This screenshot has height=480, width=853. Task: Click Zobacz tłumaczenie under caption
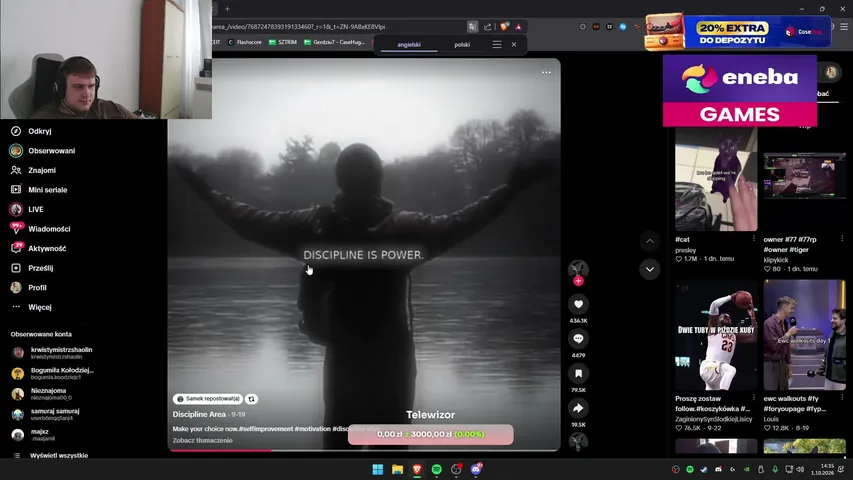coord(202,440)
